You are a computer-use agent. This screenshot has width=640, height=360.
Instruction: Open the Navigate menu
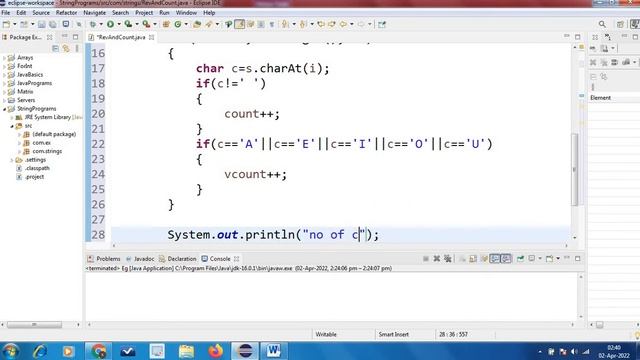94,13
